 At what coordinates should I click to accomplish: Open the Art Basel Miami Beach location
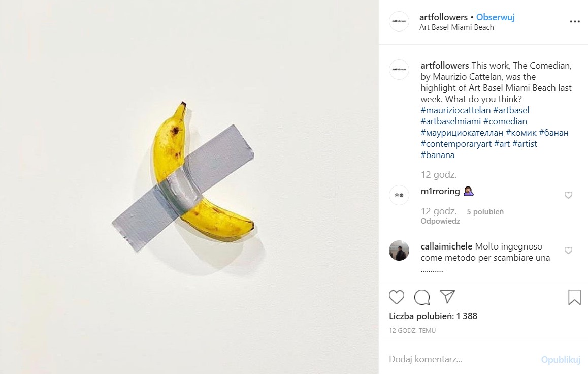click(x=456, y=27)
